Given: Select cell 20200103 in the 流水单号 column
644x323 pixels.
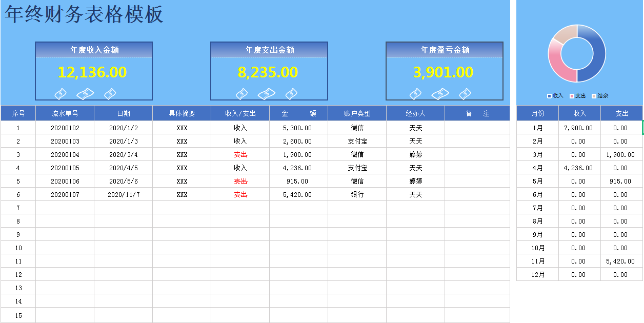Looking at the screenshot, I should 65,141.
